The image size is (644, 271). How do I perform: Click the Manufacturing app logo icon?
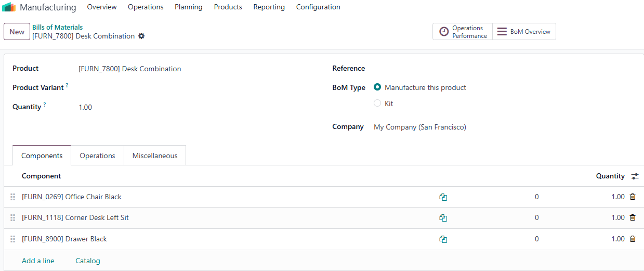[x=9, y=7]
